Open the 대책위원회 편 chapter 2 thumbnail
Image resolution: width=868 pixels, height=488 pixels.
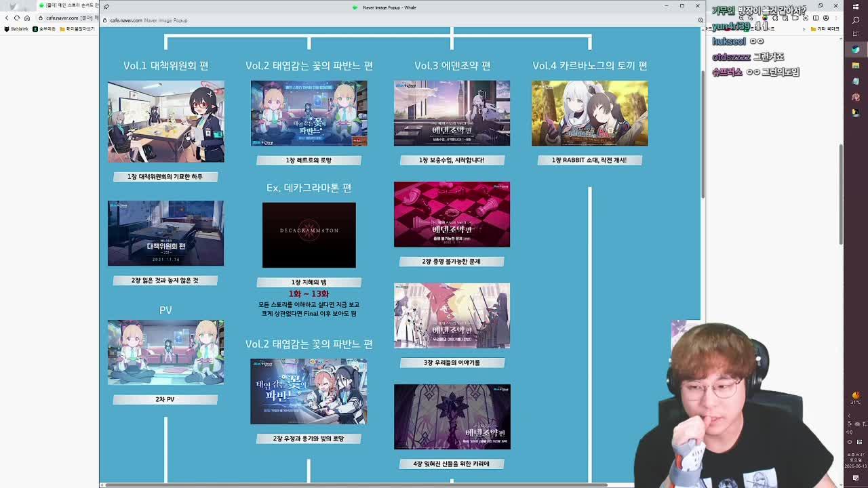(165, 233)
